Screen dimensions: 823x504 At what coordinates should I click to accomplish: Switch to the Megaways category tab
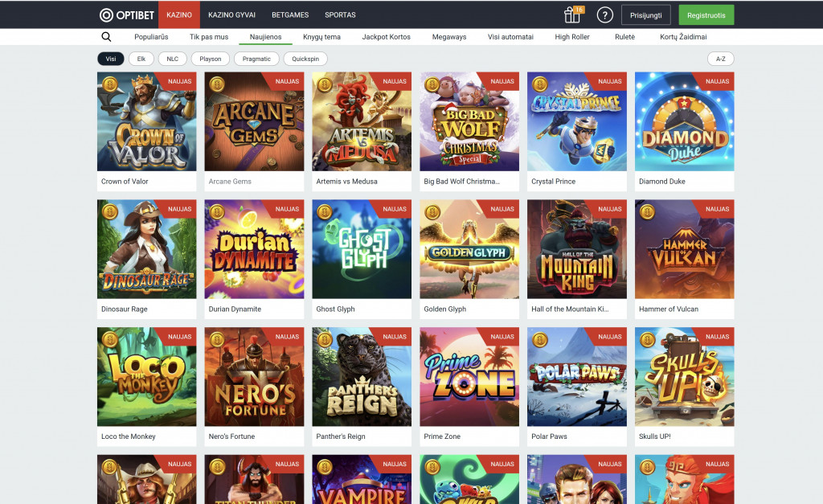[448, 37]
